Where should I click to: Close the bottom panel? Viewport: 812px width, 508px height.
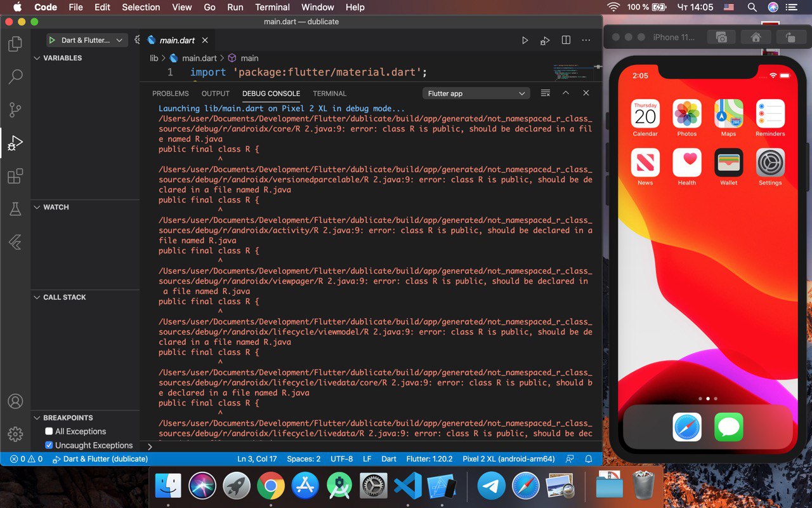(x=586, y=93)
